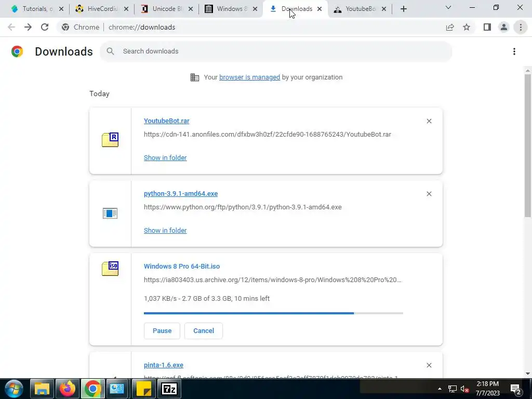Click the python.org source URL text

coord(243,207)
